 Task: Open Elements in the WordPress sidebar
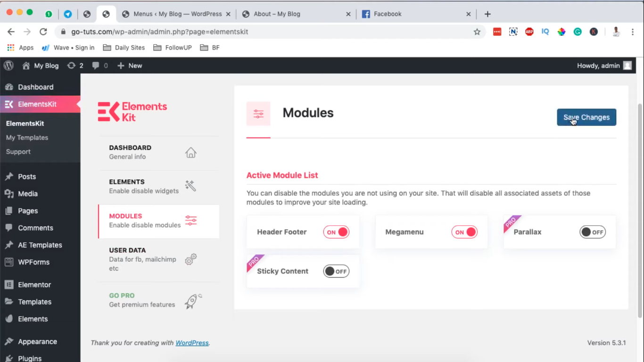(40, 319)
